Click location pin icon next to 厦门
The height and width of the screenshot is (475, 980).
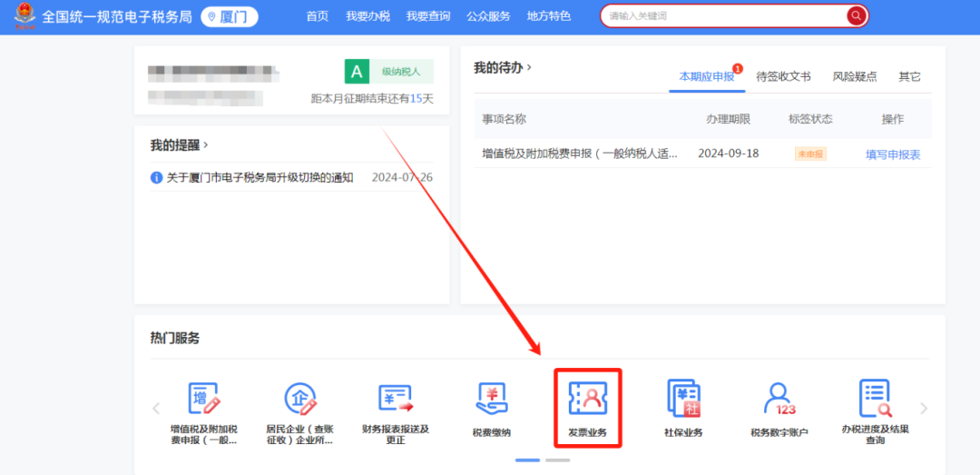point(211,17)
